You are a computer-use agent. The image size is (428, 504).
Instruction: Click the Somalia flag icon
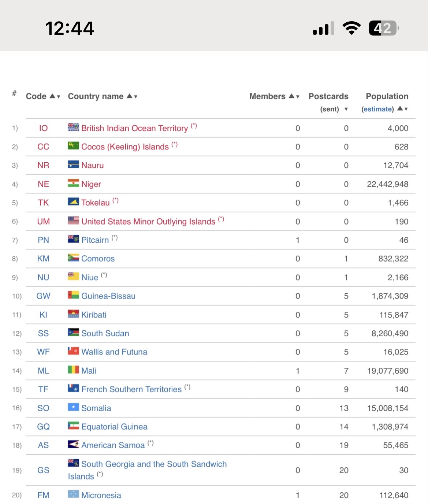point(73,407)
